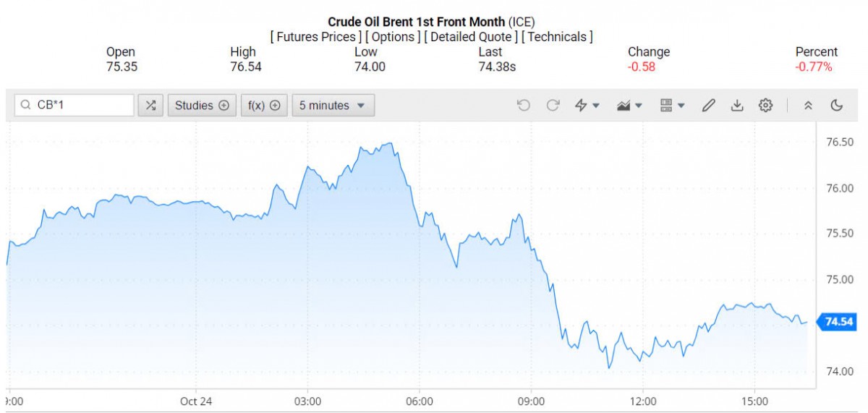Click the 74.54 current price label
The image size is (868, 413).
coord(838,322)
